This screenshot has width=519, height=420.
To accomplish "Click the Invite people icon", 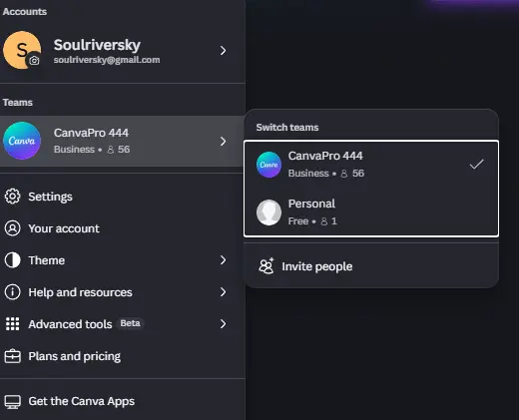I will [266, 265].
